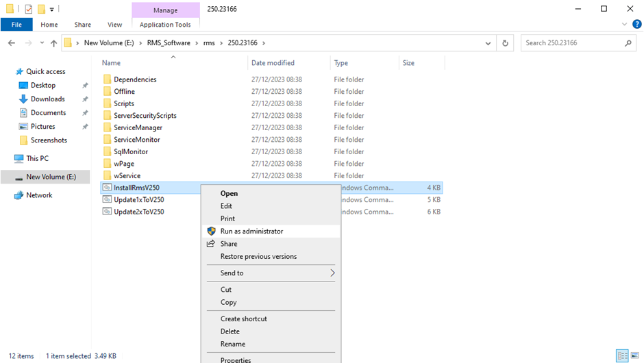Switch to Details view layout icon
644x363 pixels.
[622, 355]
